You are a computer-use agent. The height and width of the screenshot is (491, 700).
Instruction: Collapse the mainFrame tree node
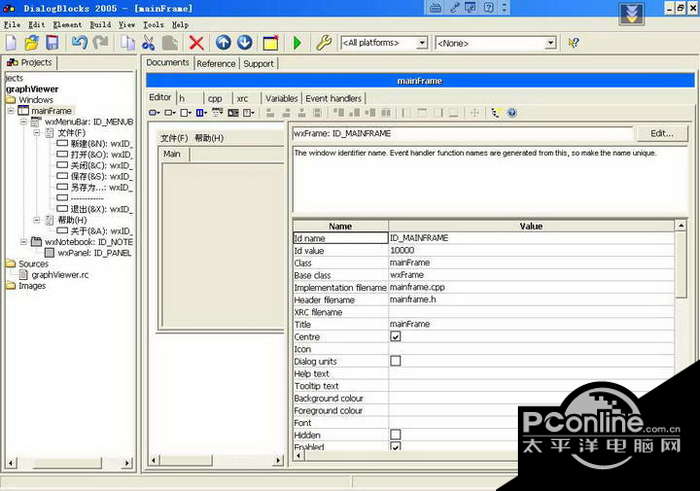11,110
